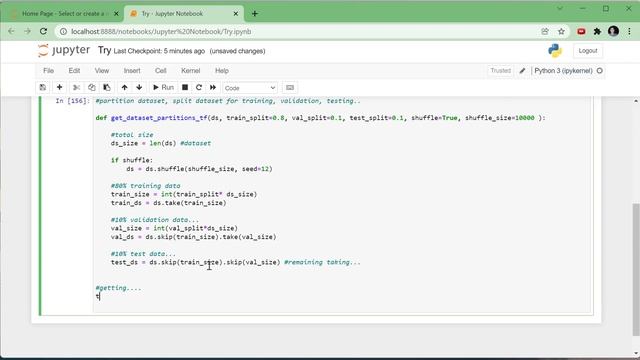Restart the kernel icon
This screenshot has width=640, height=360.
(199, 88)
